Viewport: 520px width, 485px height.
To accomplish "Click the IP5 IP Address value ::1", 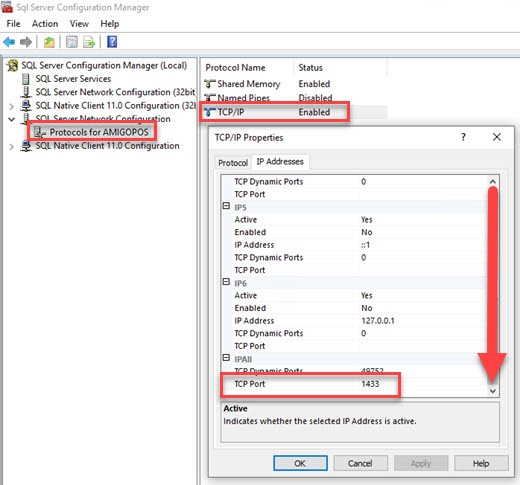I will tap(365, 245).
